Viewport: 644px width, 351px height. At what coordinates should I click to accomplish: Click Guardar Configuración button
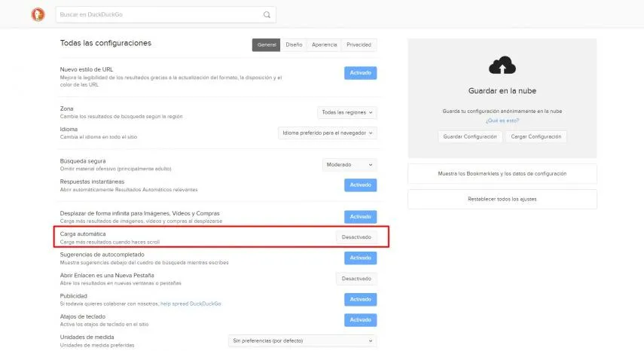470,136
